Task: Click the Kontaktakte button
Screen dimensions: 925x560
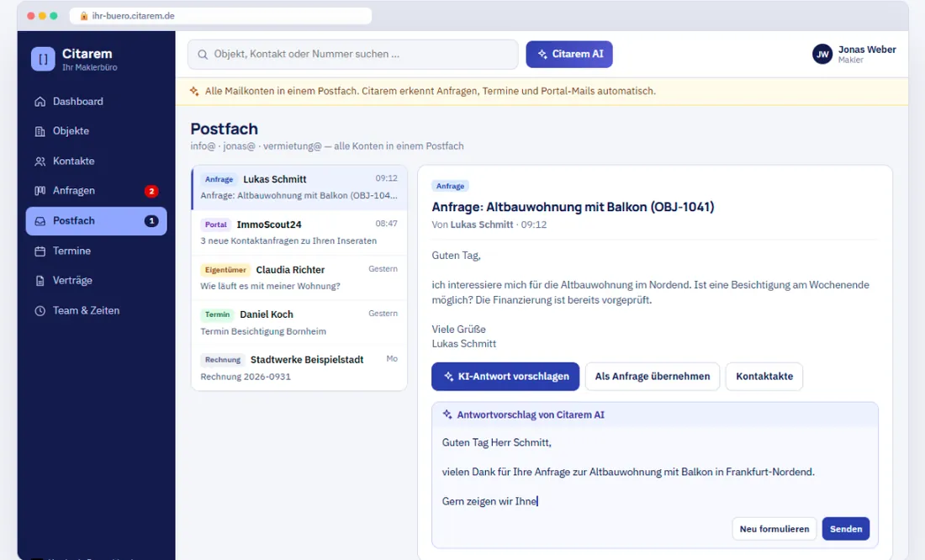Action: [x=764, y=376]
